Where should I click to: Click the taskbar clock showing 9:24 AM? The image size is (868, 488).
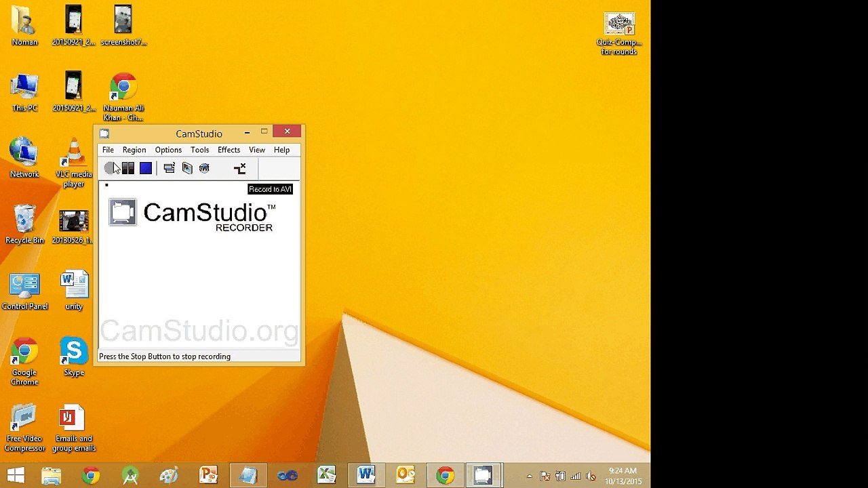point(623,476)
